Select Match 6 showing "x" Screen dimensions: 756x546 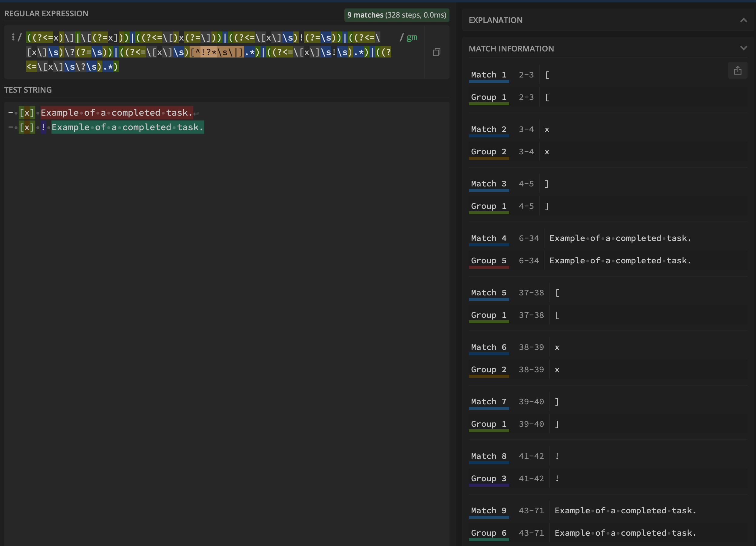489,347
